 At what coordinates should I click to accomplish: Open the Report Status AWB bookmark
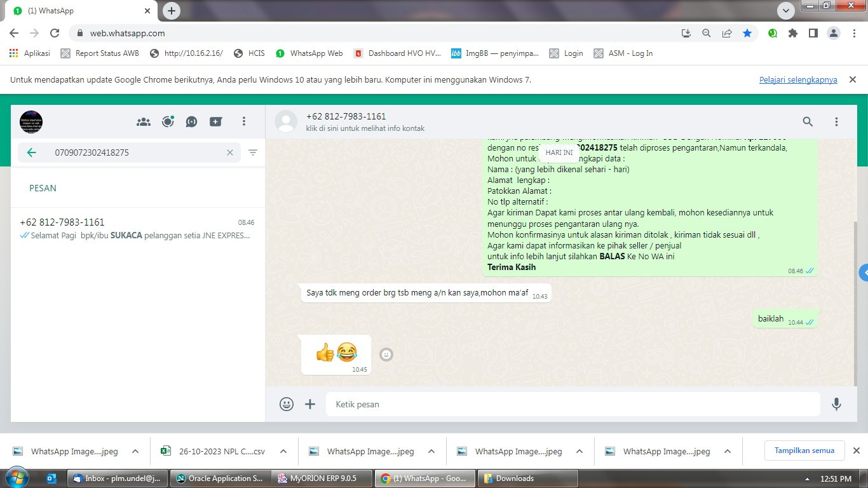coord(100,53)
